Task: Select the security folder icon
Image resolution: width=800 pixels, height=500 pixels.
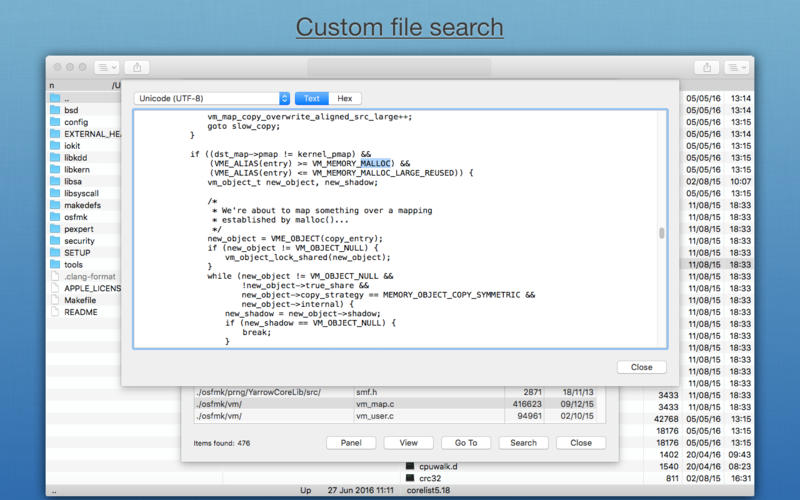Action: (x=55, y=240)
